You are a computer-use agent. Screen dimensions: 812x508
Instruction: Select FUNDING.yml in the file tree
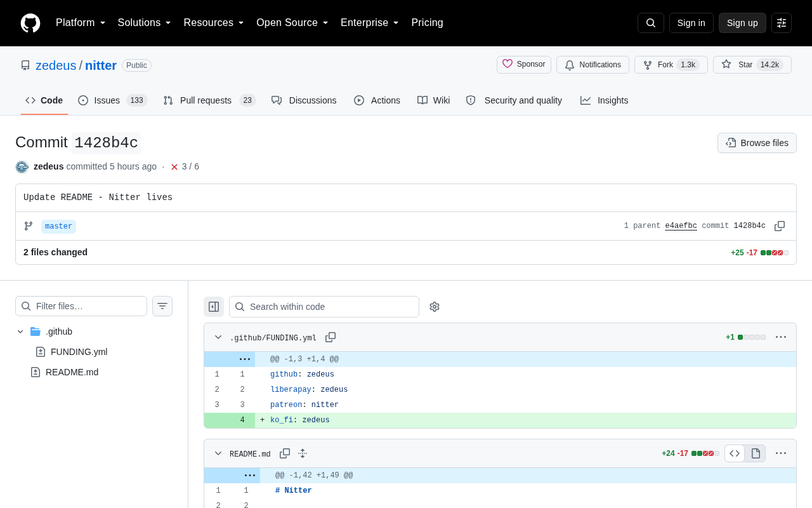click(79, 352)
